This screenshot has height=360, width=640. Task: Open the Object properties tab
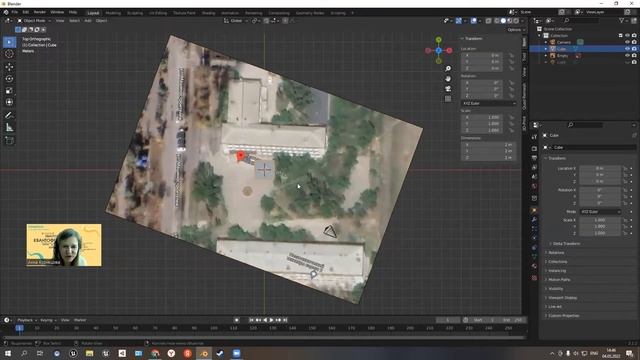click(534, 211)
